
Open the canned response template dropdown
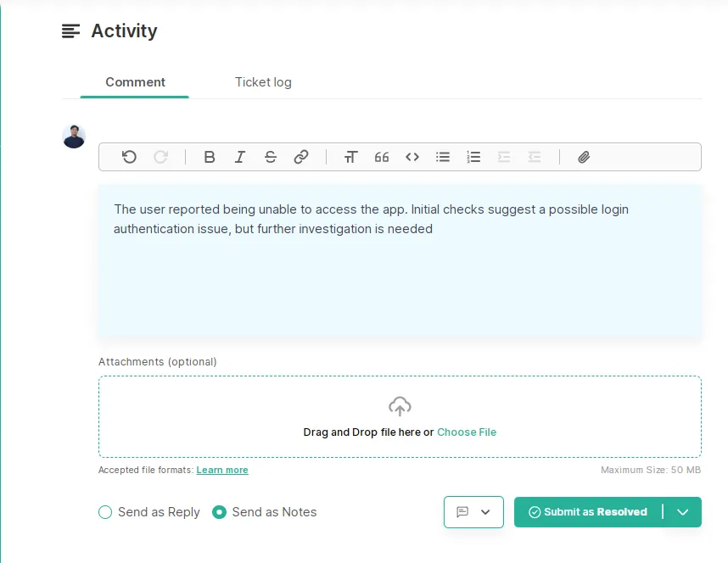(473, 512)
